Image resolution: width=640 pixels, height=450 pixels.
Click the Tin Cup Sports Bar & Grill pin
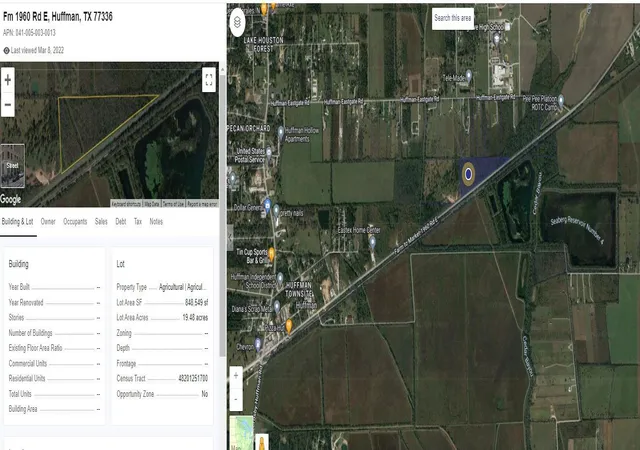pos(272,254)
